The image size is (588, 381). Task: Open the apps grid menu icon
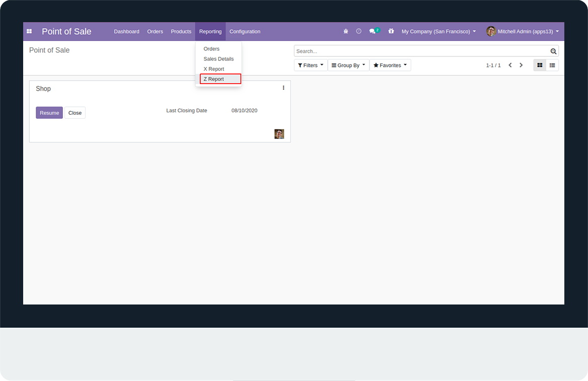coord(29,32)
